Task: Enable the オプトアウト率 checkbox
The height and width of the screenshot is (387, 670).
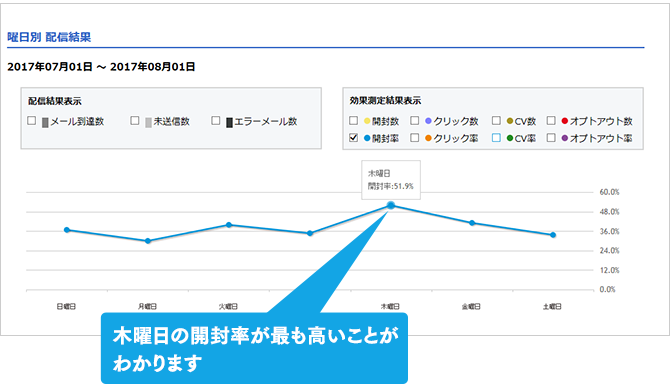Action: point(551,138)
